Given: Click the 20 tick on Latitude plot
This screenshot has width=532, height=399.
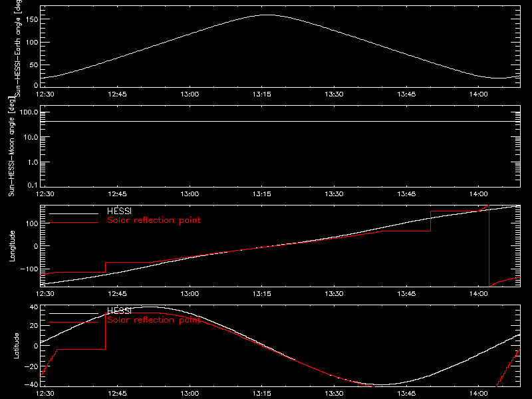Looking at the screenshot, I should coord(35,326).
